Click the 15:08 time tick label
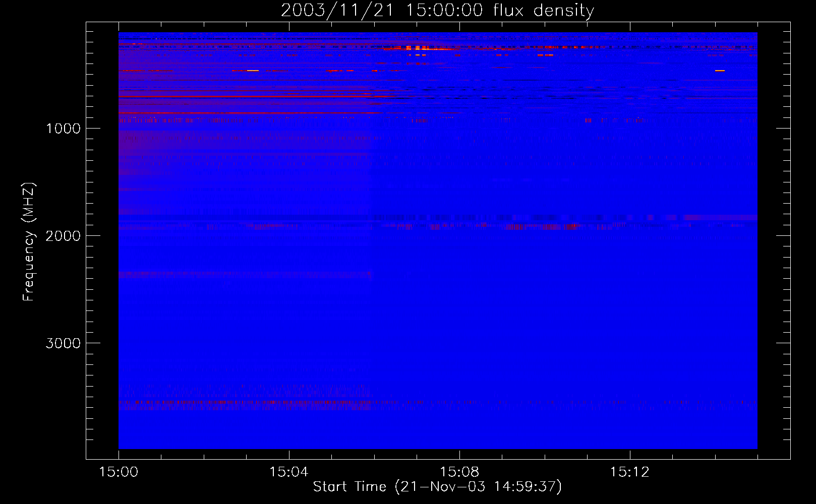This screenshot has height=504, width=816. (x=459, y=472)
